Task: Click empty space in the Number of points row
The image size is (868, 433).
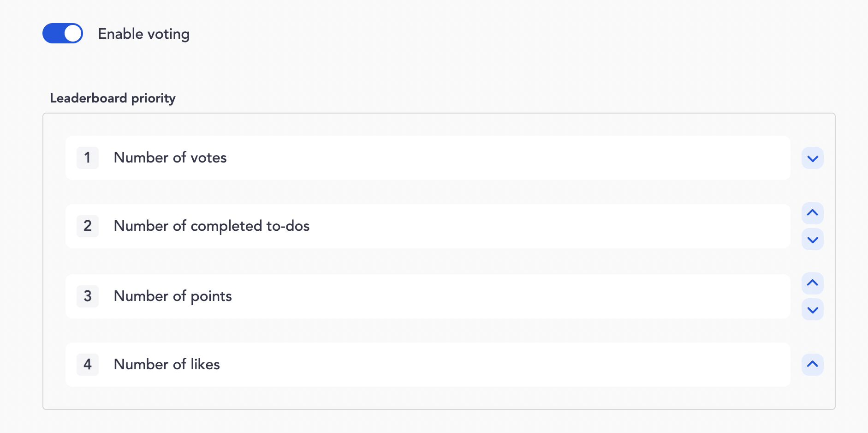Action: click(507, 296)
